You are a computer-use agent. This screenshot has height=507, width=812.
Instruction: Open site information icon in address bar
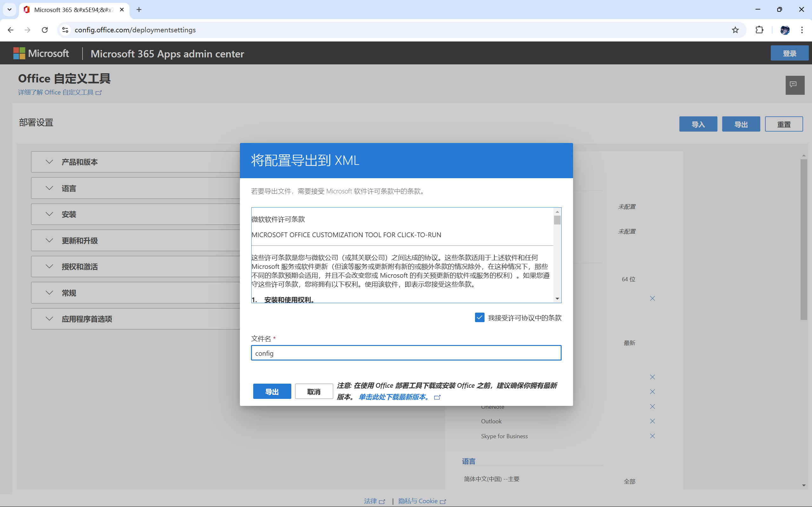(65, 30)
